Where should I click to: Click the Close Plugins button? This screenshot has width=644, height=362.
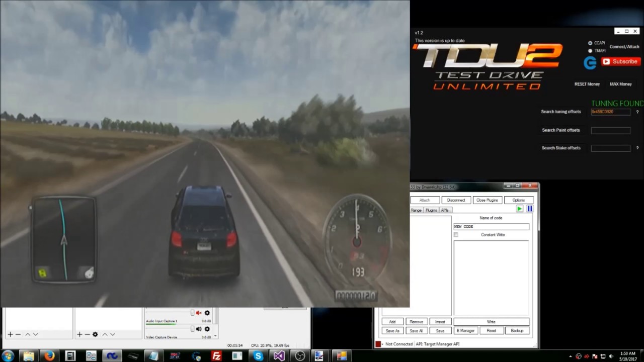[x=487, y=200]
